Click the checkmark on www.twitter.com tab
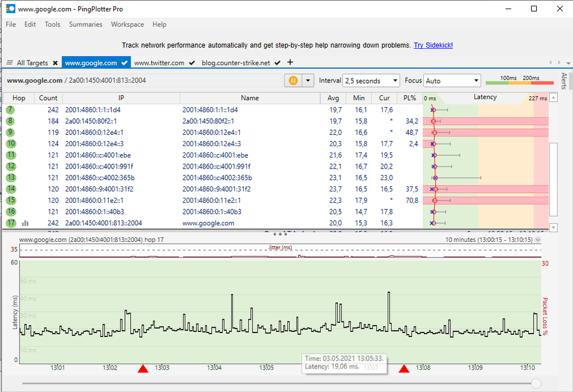The height and width of the screenshot is (392, 573). (192, 63)
